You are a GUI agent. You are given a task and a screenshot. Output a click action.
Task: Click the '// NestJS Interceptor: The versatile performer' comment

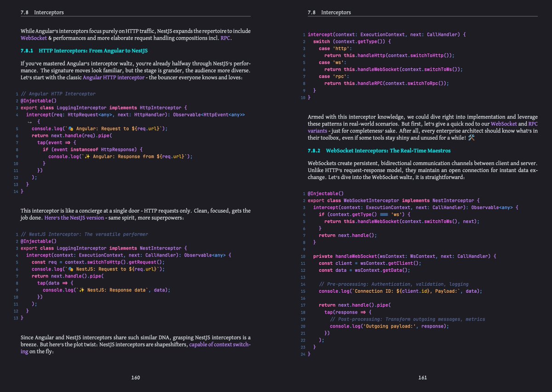click(84, 234)
